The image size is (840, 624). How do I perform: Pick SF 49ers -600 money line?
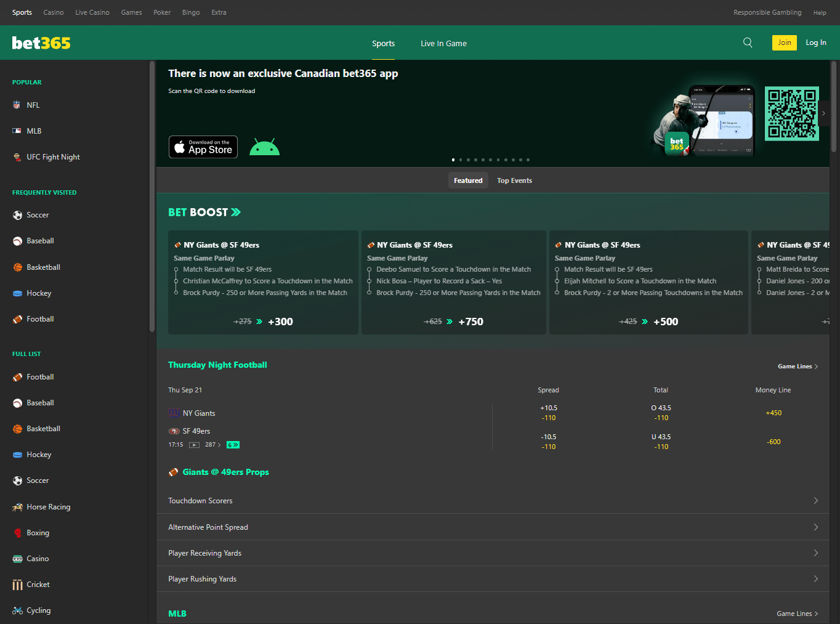coord(773,442)
